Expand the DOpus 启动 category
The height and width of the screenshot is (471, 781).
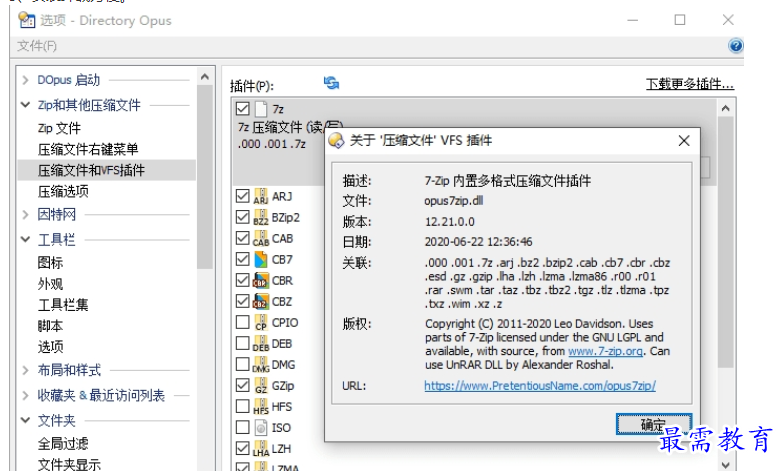pyautogui.click(x=25, y=80)
